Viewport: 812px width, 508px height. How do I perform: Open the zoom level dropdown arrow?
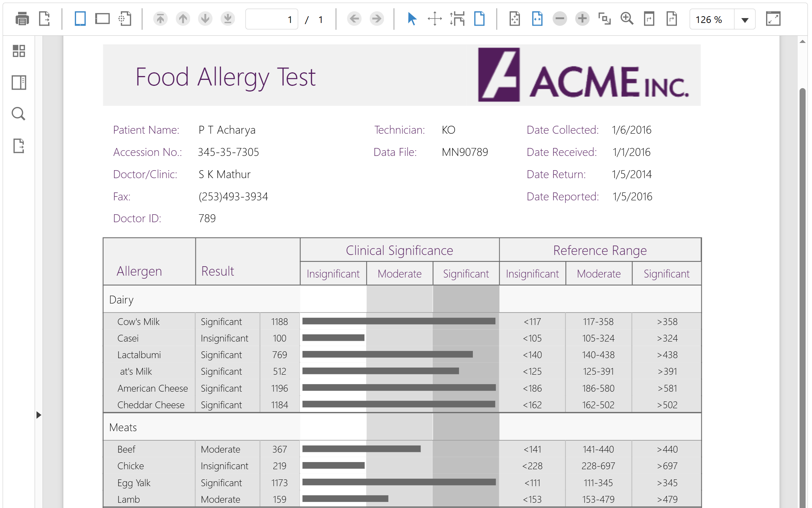745,20
